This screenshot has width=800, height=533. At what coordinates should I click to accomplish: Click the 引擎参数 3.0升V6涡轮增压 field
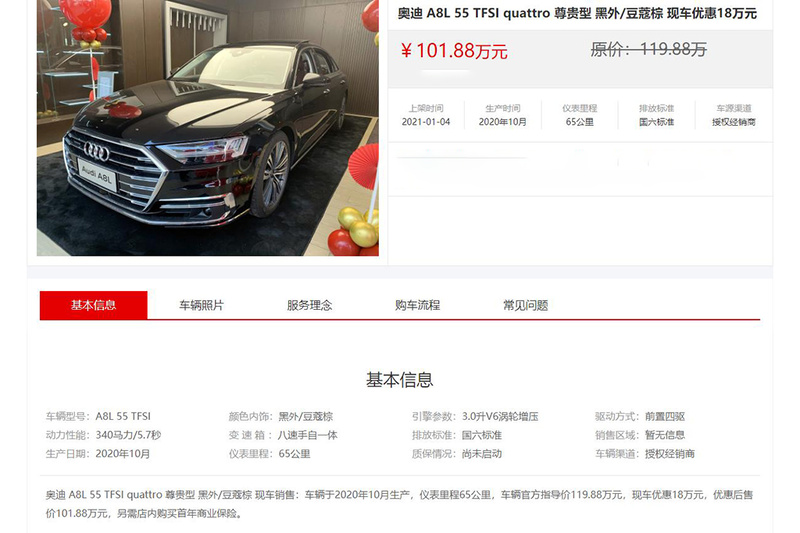click(x=475, y=416)
